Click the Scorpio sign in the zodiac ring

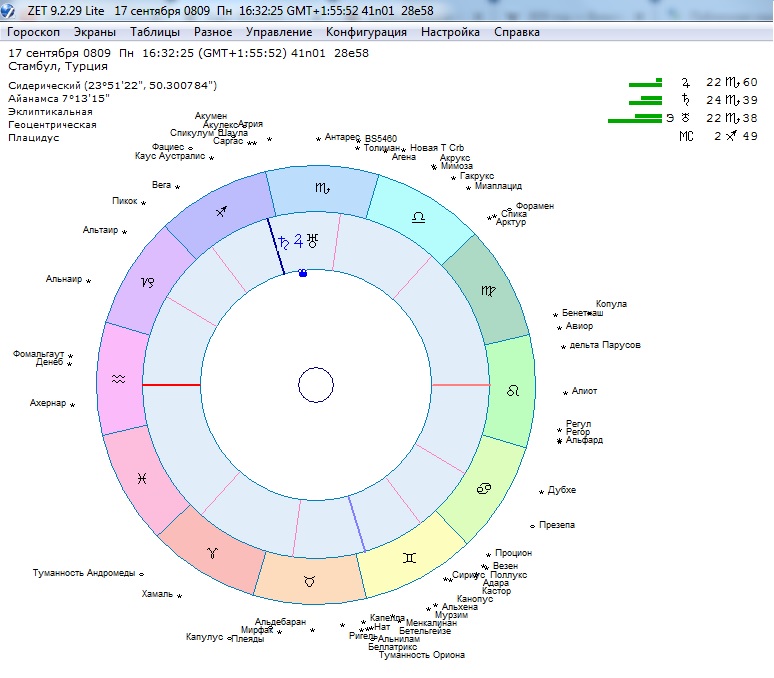[321, 188]
